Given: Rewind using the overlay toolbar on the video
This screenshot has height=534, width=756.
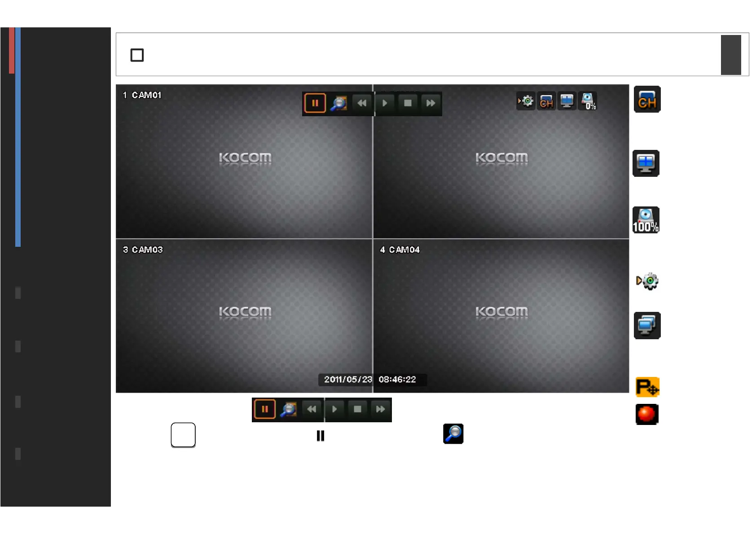Looking at the screenshot, I should (x=362, y=103).
